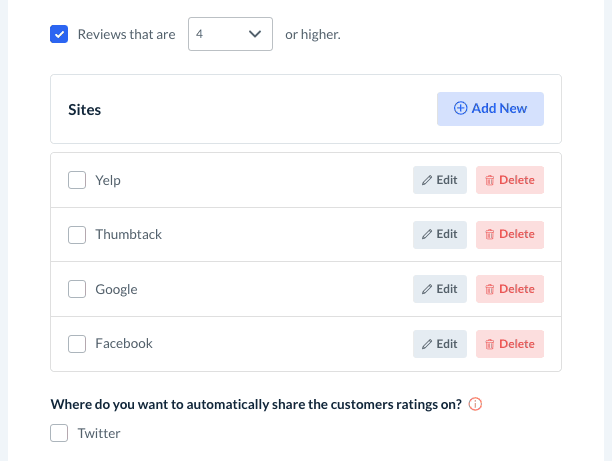Click the pencil icon in the Facebook row
Image resolution: width=612 pixels, height=461 pixels.
(428, 344)
